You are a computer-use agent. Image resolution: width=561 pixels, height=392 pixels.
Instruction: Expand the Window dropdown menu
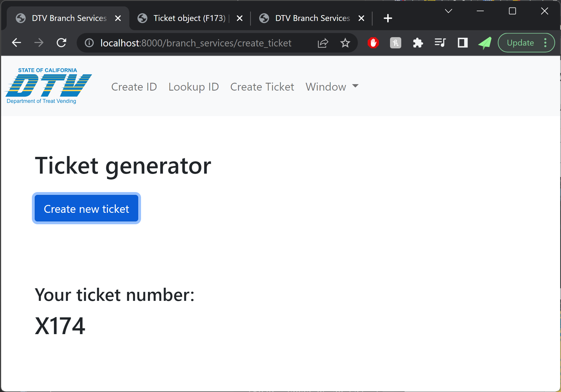click(x=332, y=87)
